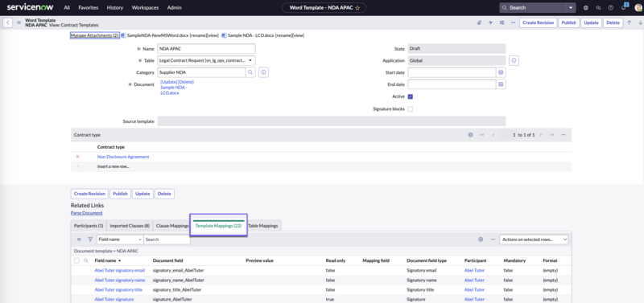644x303 pixels.
Task: Switch to Participants (1) tab
Action: 89,226
